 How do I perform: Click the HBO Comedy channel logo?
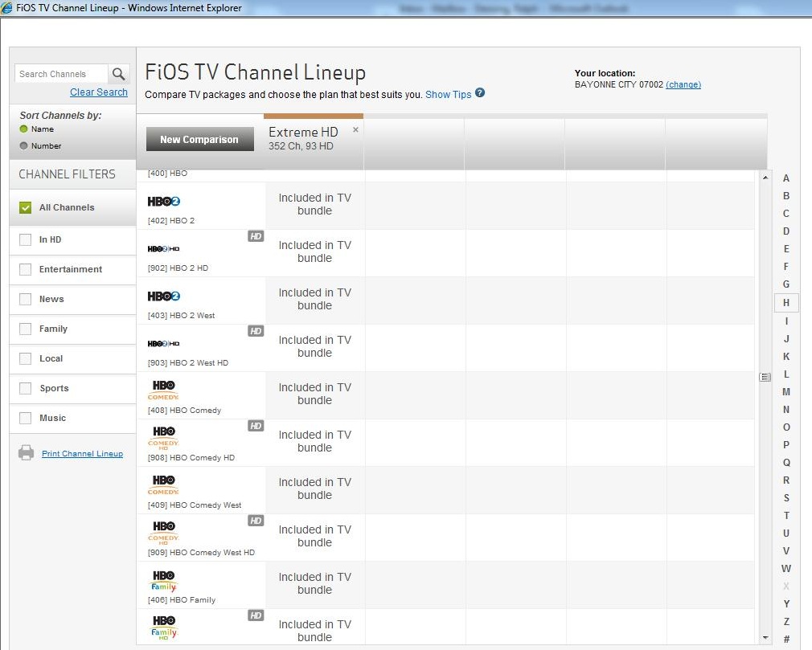click(163, 390)
